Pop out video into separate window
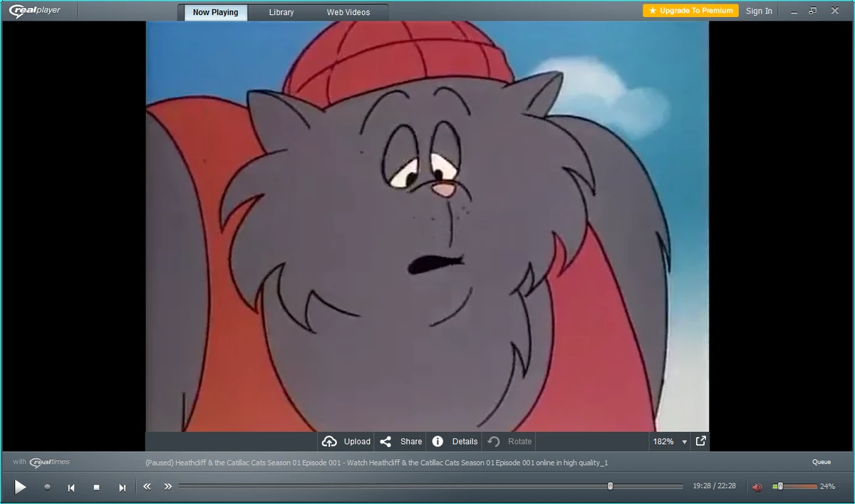855x504 pixels. tap(701, 441)
